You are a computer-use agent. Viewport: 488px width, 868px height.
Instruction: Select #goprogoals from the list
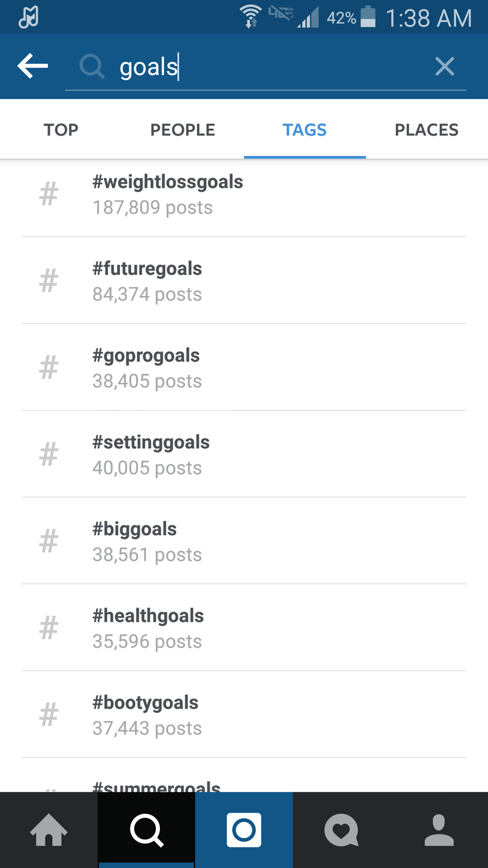click(x=146, y=367)
